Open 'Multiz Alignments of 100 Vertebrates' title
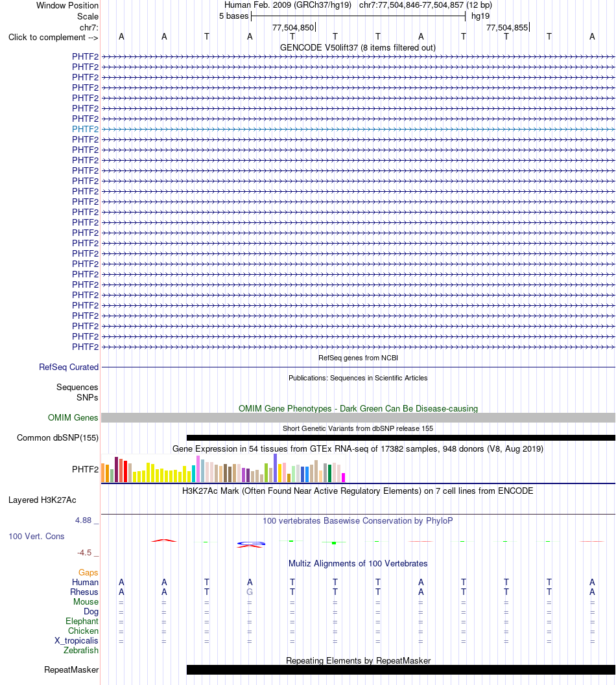Viewport: 616px width, 685px height. coord(358,564)
